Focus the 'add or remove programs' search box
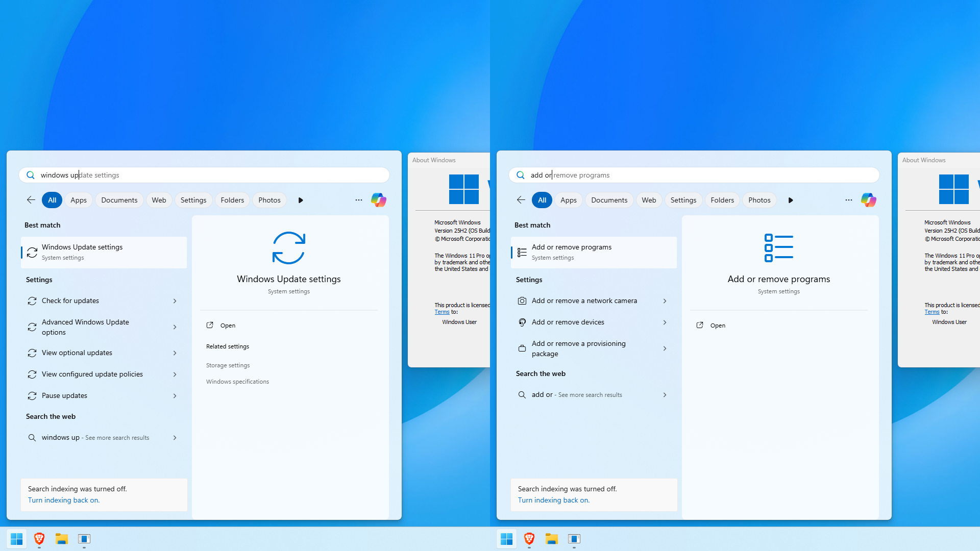 tap(694, 175)
